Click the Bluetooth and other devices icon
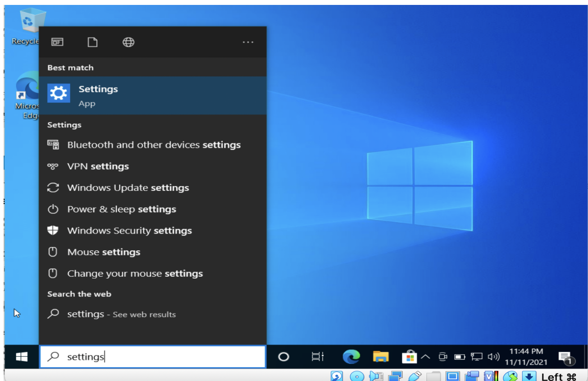The height and width of the screenshot is (381, 588). (x=54, y=144)
